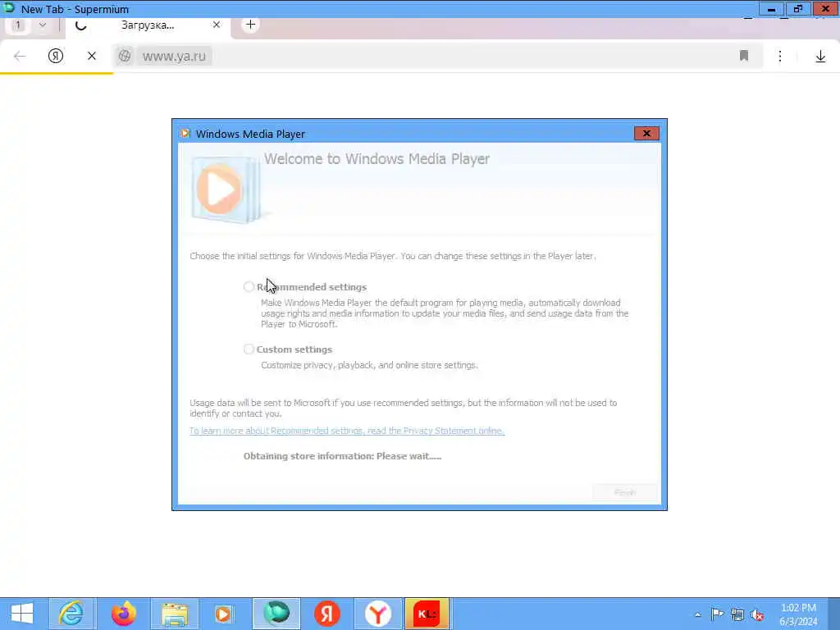
Task: Open Action Center flag icon in tray
Action: pos(717,614)
